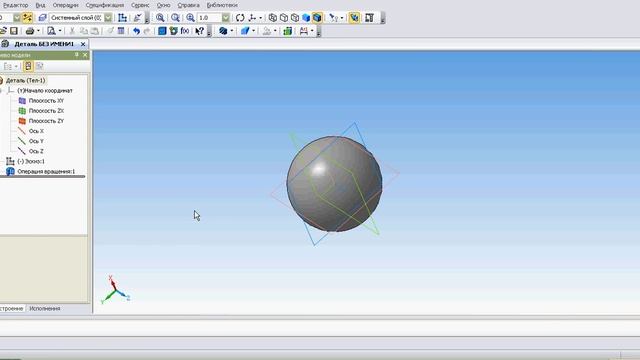Select Плоскость XY in tree
Viewport: 640px width, 360px height.
pos(46,100)
